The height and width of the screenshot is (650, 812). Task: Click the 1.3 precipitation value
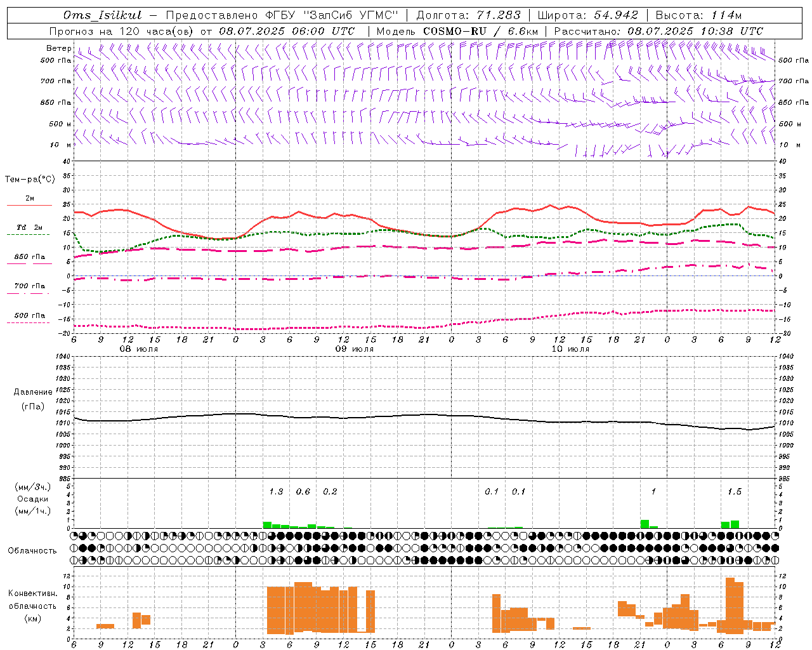(276, 492)
